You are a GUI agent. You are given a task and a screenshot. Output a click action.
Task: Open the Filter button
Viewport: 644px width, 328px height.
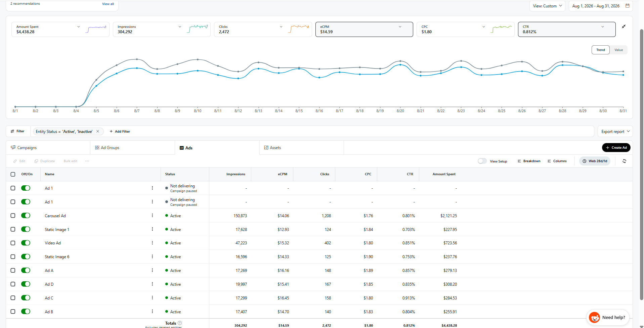pos(18,131)
